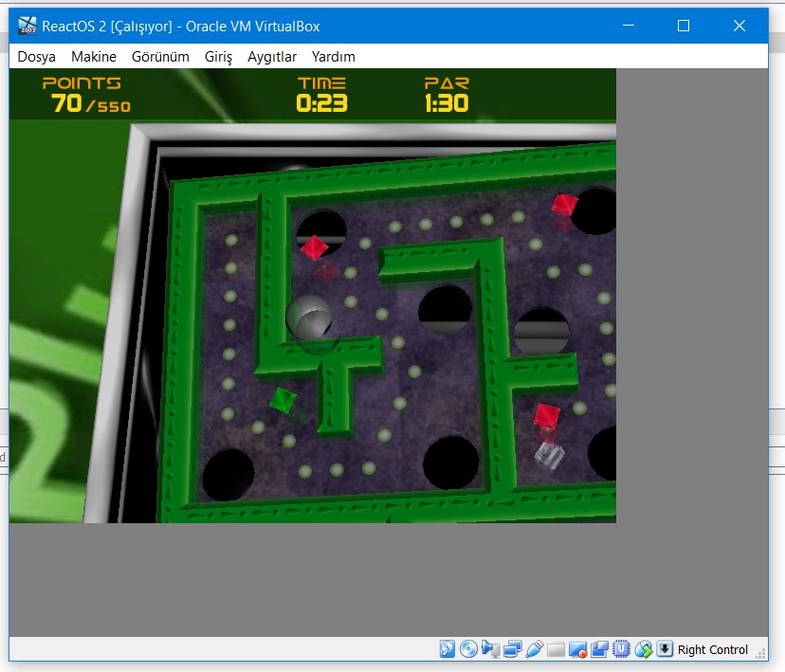Click the display settings status icon

[x=599, y=649]
